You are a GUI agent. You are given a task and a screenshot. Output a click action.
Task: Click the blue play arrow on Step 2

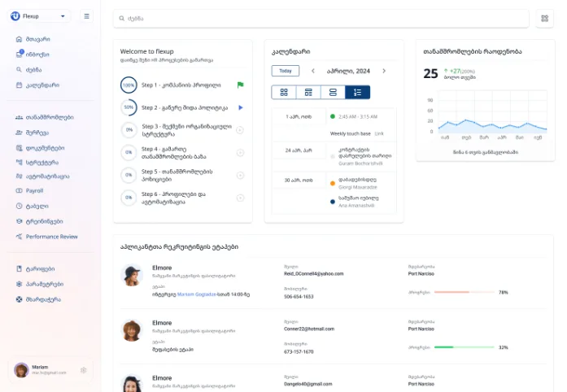[x=241, y=107]
